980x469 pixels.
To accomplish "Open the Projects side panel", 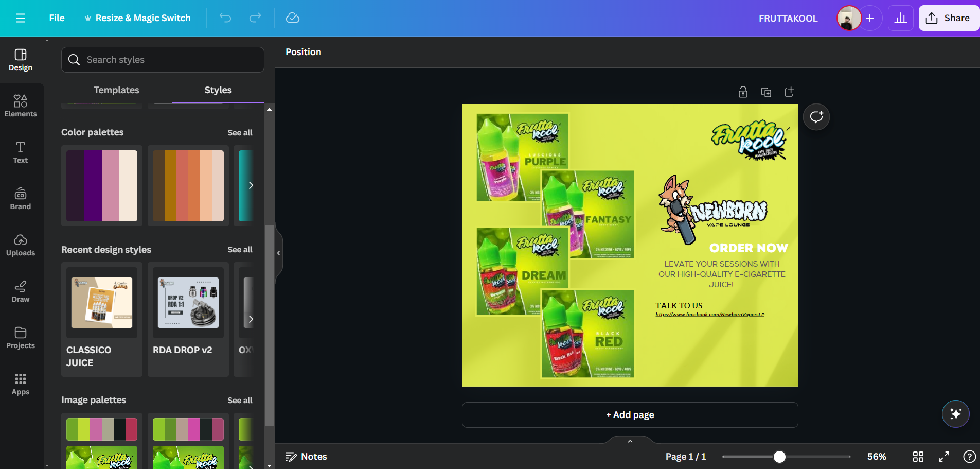I will [21, 338].
